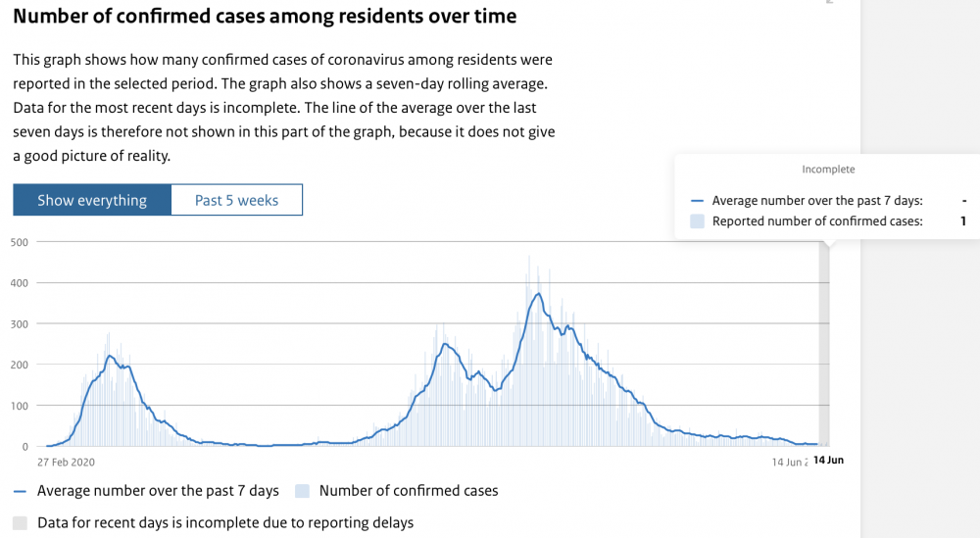Click the legend text Number of confirmed cases
This screenshot has width=980, height=538.
point(409,491)
